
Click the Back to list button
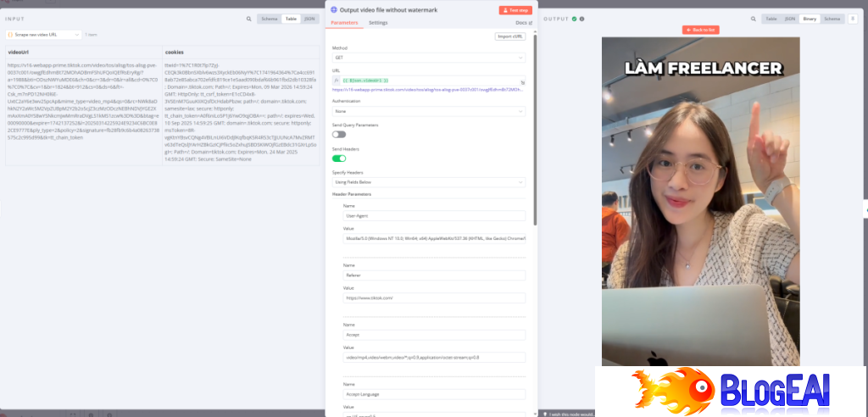point(700,30)
